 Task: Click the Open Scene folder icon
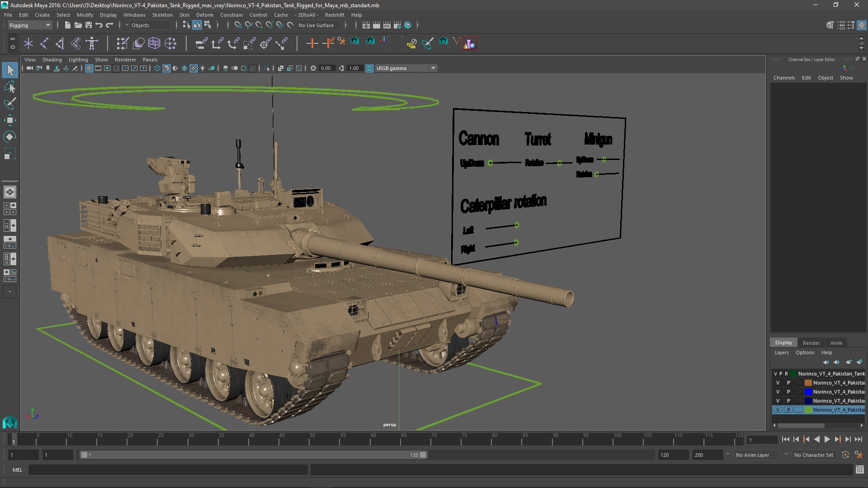[x=78, y=25]
